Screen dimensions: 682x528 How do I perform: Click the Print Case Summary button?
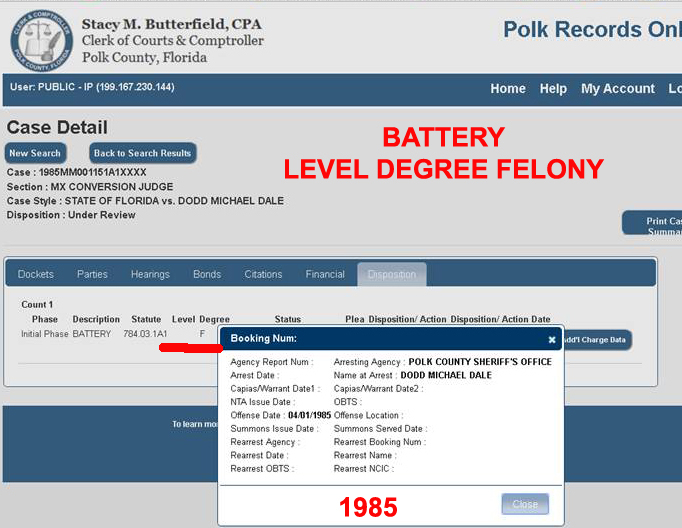652,223
